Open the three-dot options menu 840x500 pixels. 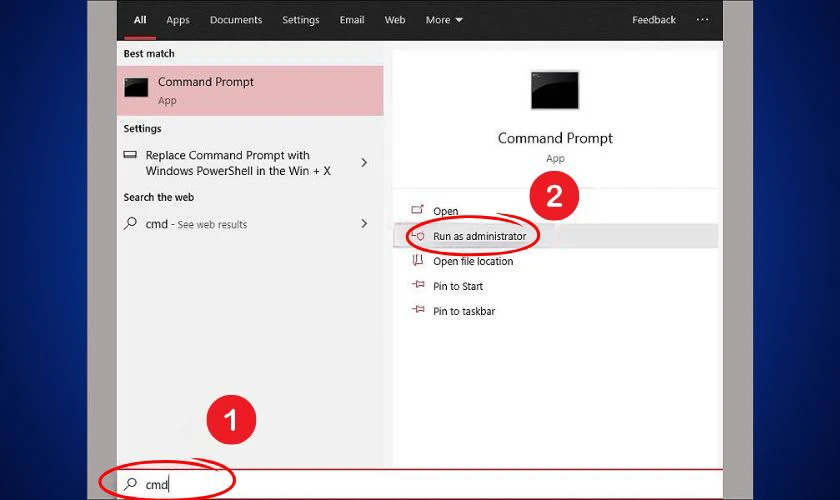(702, 20)
